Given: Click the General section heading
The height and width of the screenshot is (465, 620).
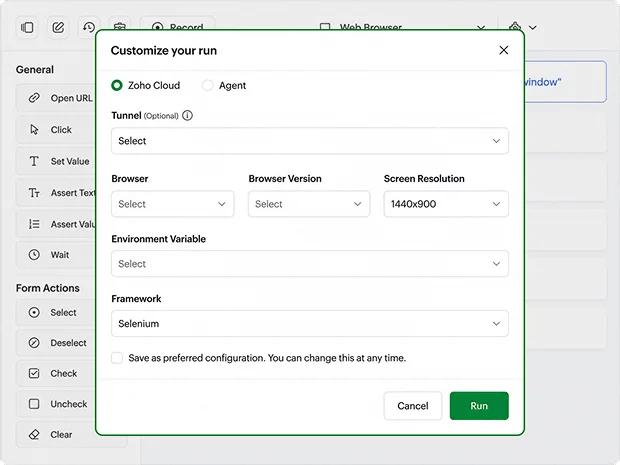Looking at the screenshot, I should 35,70.
